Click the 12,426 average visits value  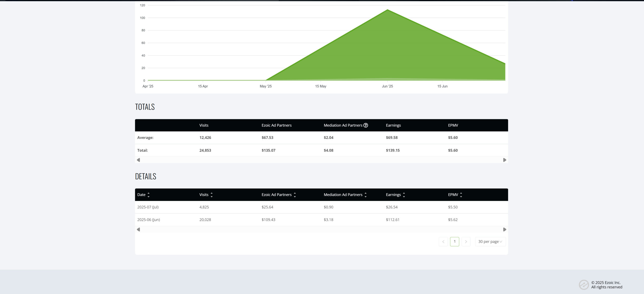pyautogui.click(x=205, y=138)
